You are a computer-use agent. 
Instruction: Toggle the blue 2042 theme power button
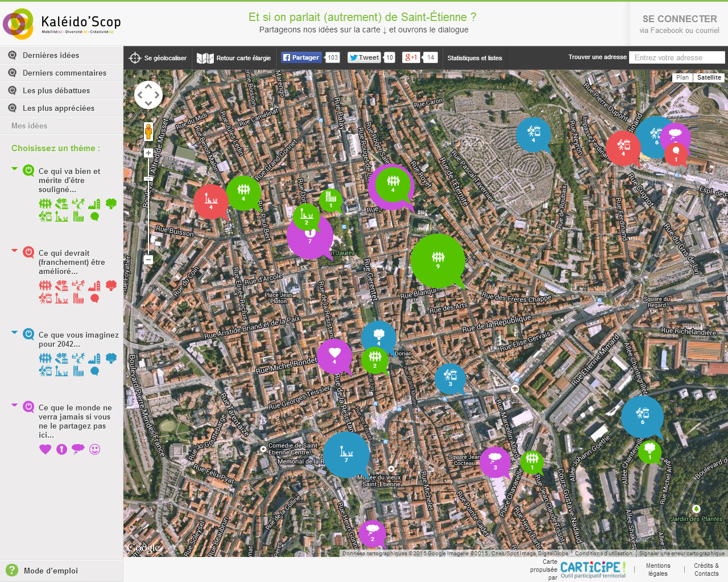tap(28, 334)
